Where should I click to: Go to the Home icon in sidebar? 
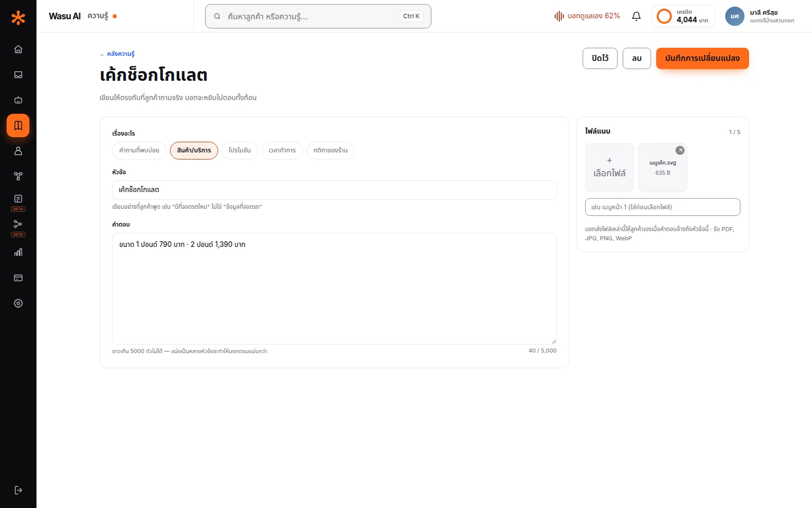(18, 49)
